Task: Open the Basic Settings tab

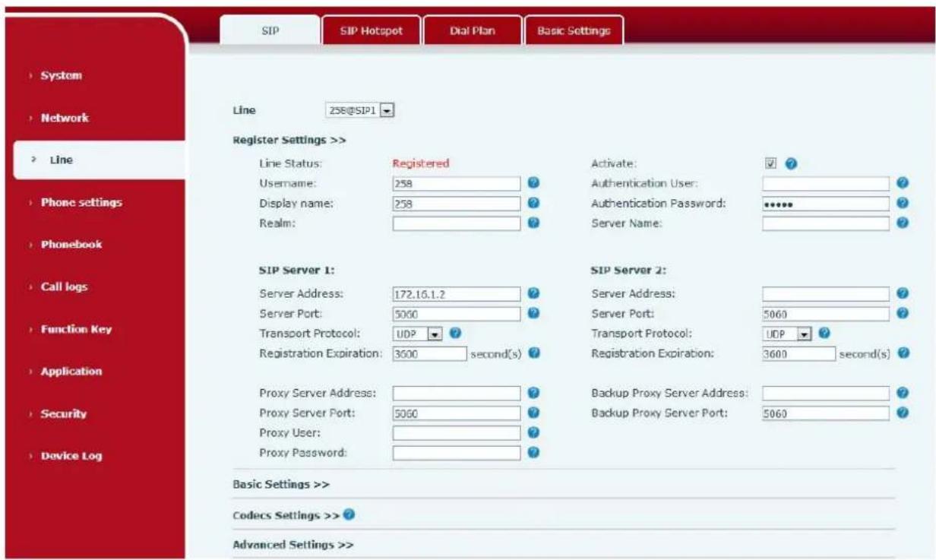Action: (x=574, y=31)
